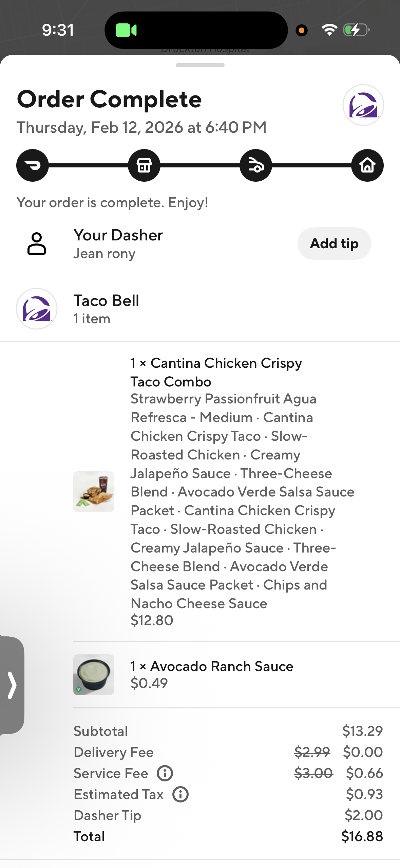Select the Avocado Ranch Sauce item title

222,666
